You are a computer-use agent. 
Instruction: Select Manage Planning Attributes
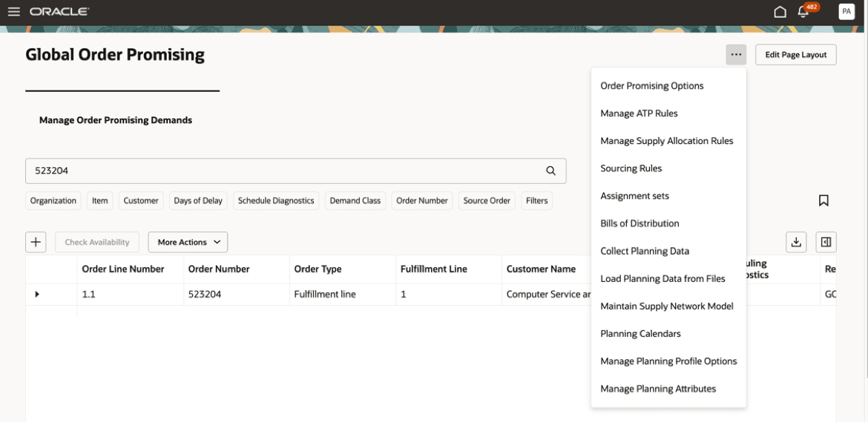(668, 389)
